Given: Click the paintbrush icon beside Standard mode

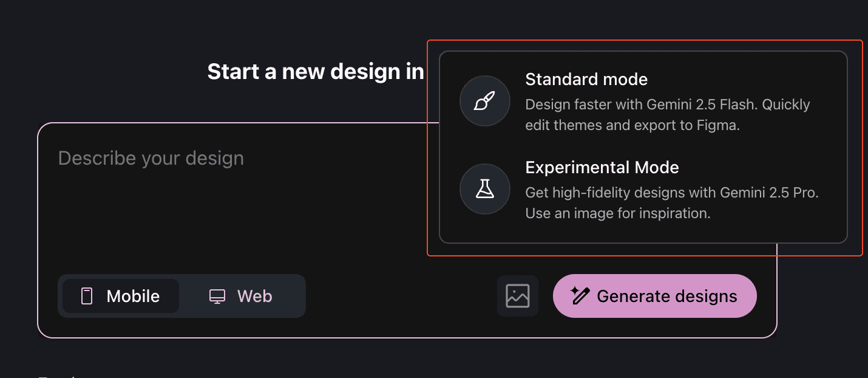Looking at the screenshot, I should (x=484, y=101).
